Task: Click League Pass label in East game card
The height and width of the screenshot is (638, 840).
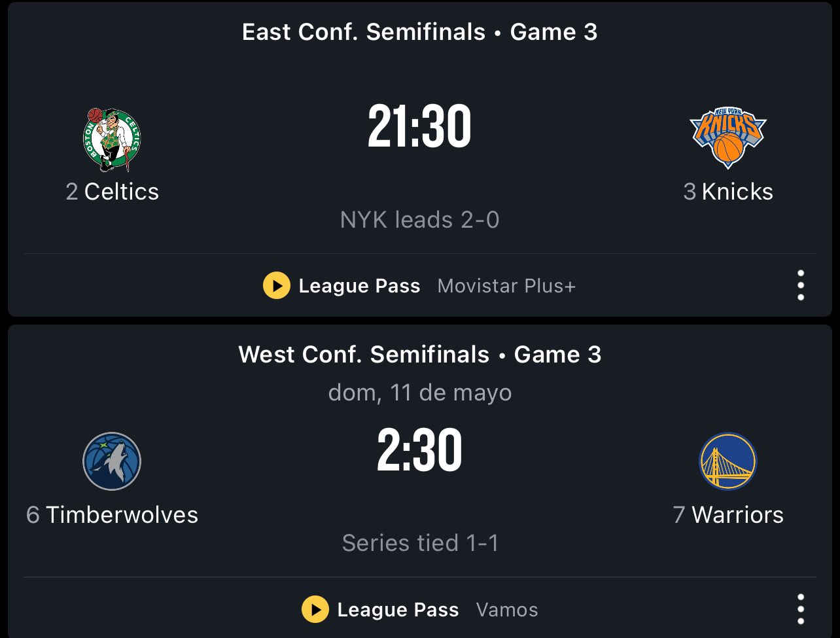Action: [x=359, y=286]
